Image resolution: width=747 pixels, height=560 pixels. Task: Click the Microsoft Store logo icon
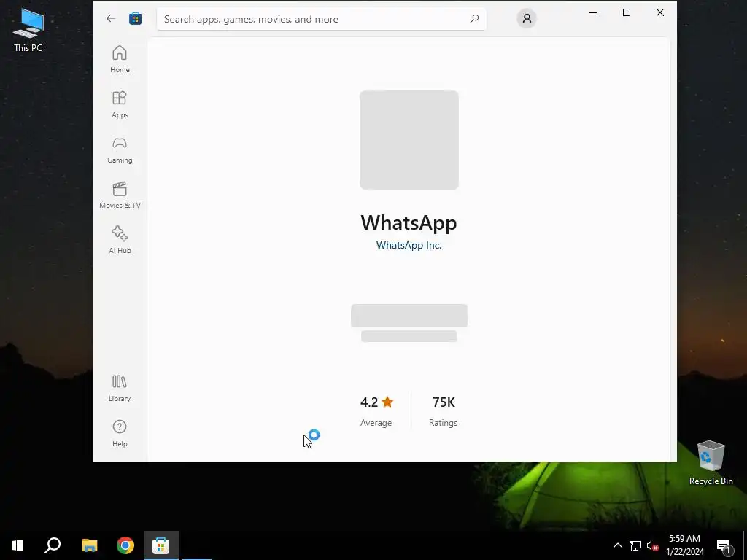pos(135,18)
